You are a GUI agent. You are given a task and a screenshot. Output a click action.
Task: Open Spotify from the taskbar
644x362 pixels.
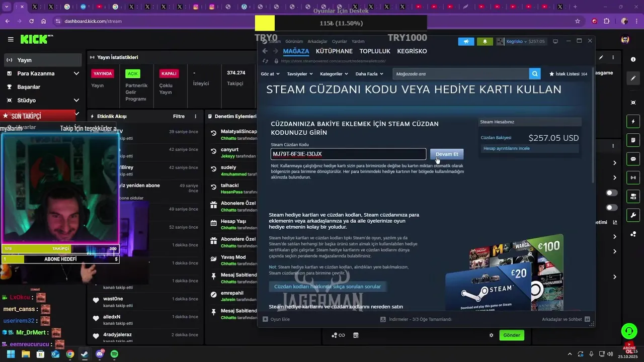114,354
